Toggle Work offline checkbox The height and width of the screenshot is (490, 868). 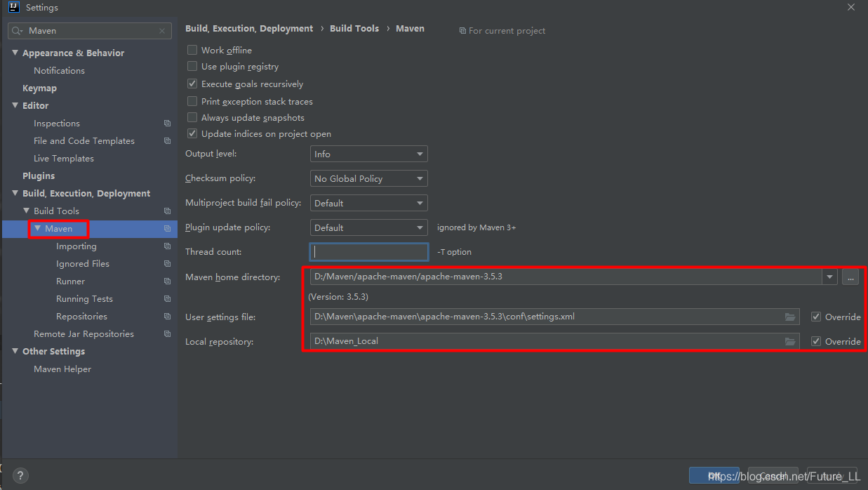click(192, 50)
